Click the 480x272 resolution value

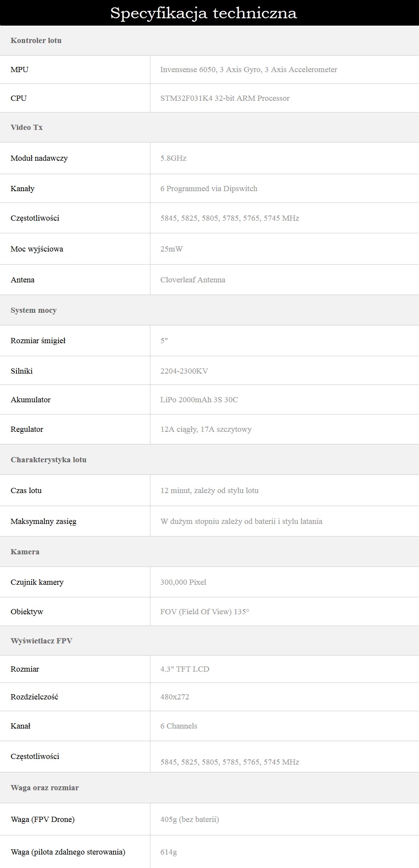[175, 697]
